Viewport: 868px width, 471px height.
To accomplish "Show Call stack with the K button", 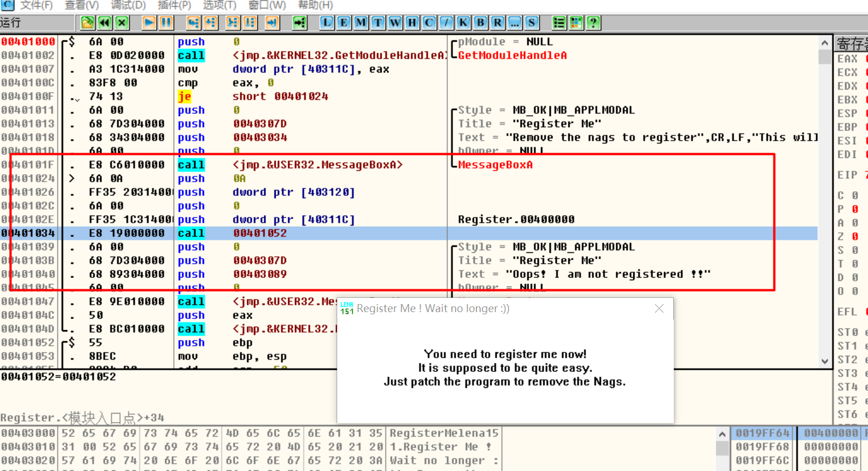I will coord(463,23).
